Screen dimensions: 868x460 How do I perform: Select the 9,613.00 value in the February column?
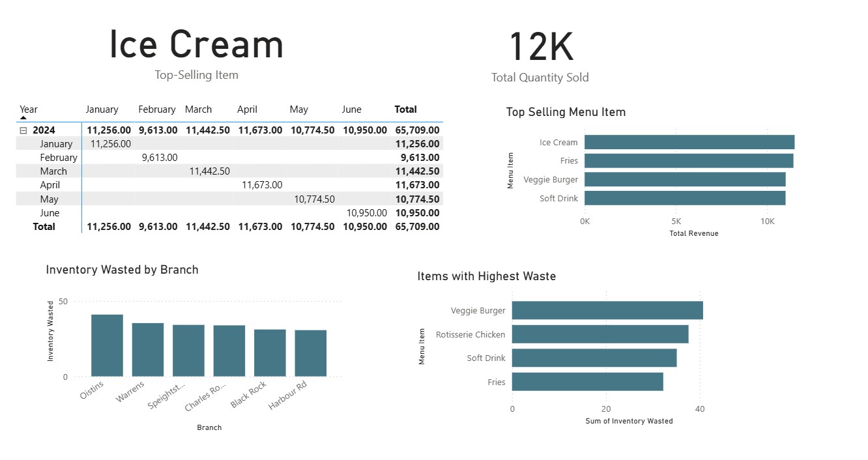pos(158,157)
